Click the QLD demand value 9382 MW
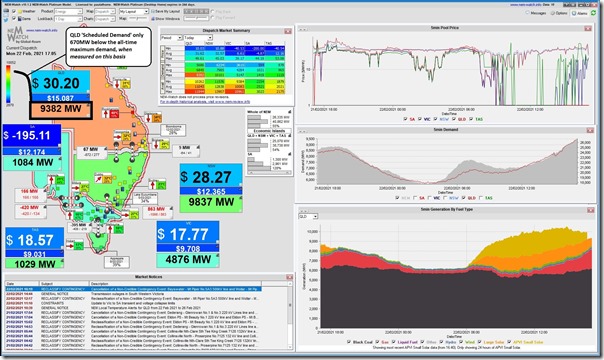 [60, 109]
